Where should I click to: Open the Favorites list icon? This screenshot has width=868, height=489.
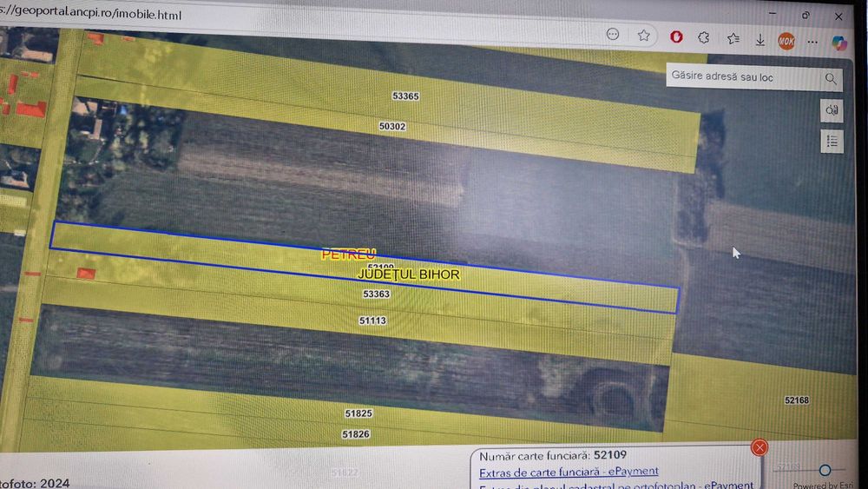tap(733, 38)
